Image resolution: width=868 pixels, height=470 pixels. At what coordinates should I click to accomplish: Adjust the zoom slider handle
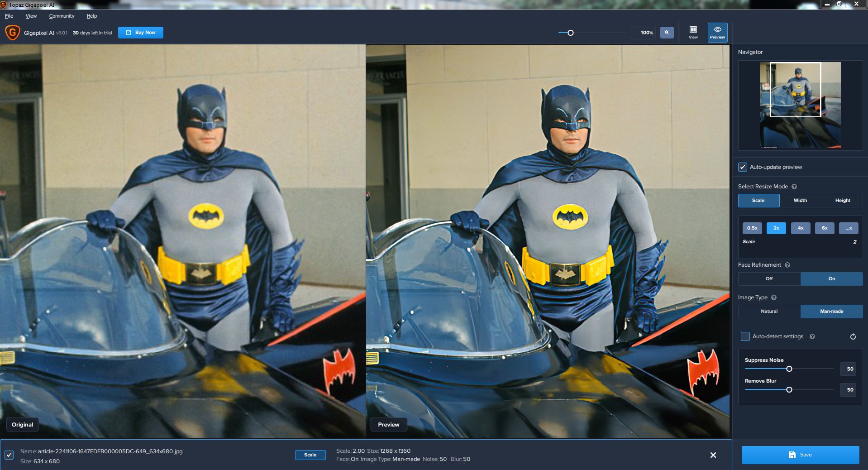571,33
